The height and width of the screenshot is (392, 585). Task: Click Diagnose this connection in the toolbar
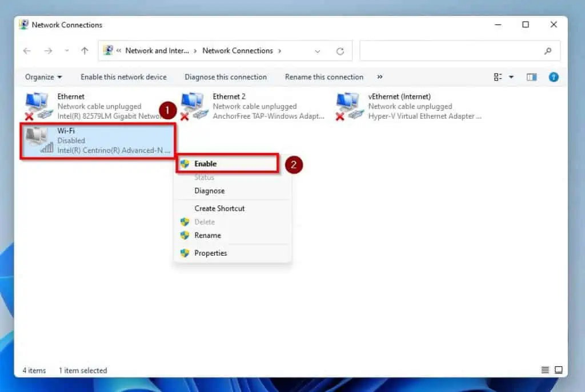point(226,77)
